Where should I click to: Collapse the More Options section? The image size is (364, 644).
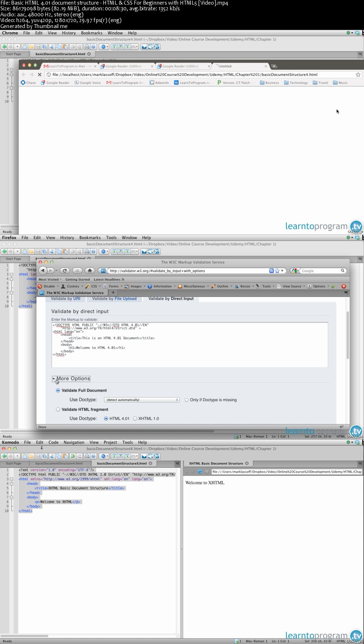click(x=71, y=379)
